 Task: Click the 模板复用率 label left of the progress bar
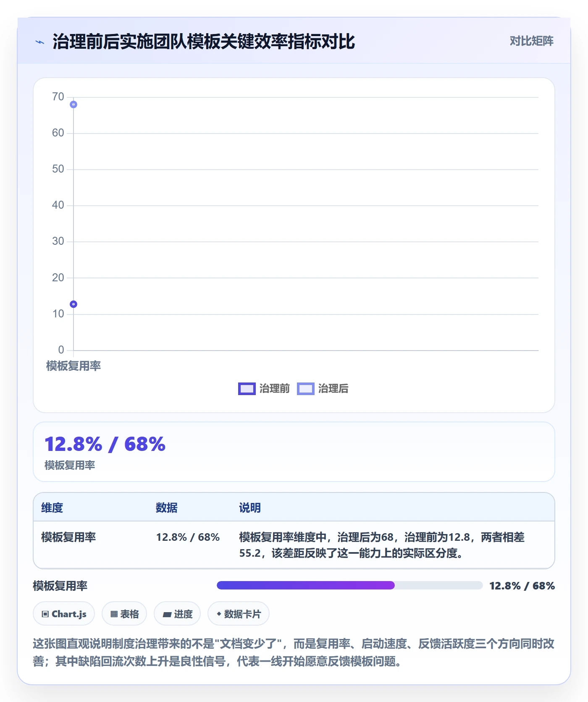(60, 586)
